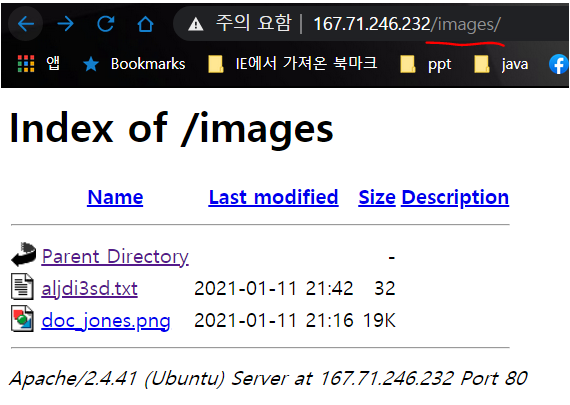The image size is (570, 405).
Task: Open the aljdi3sd.txt file link
Action: click(x=89, y=289)
